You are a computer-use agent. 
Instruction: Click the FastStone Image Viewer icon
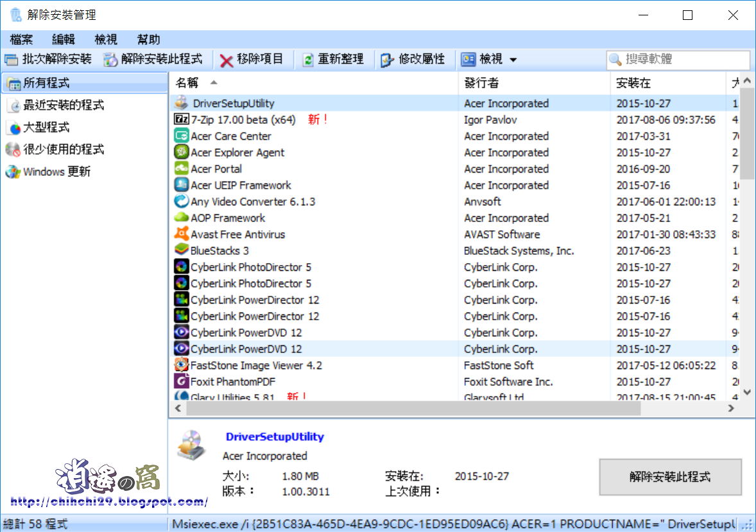coord(181,365)
